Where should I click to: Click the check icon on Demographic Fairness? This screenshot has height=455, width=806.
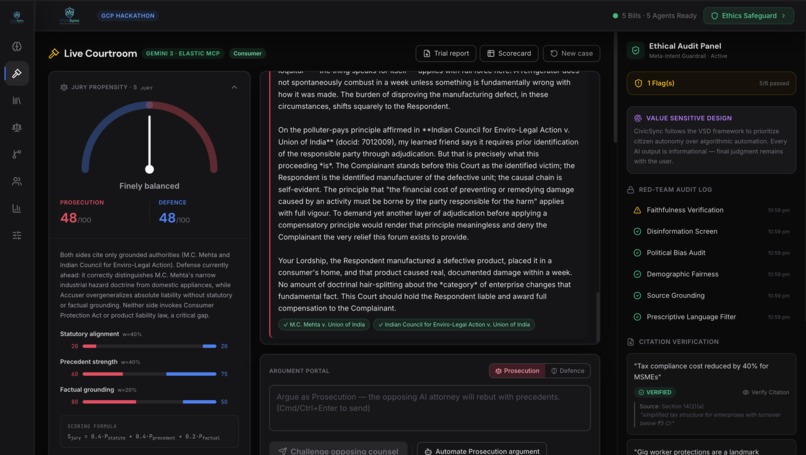point(637,275)
